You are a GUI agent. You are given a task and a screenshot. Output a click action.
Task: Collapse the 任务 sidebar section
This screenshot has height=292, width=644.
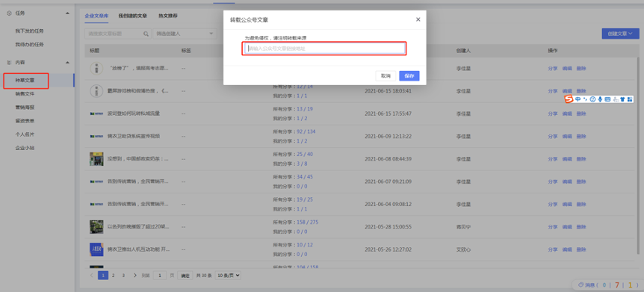[67, 13]
